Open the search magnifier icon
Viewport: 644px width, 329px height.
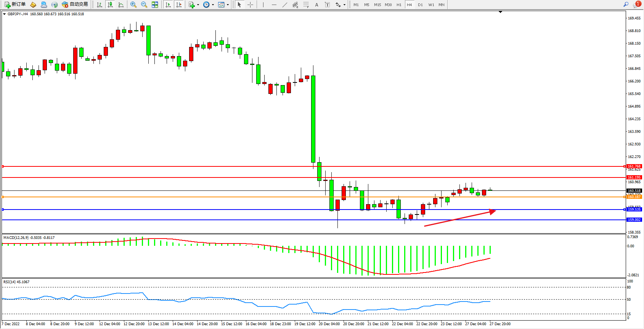(626, 5)
